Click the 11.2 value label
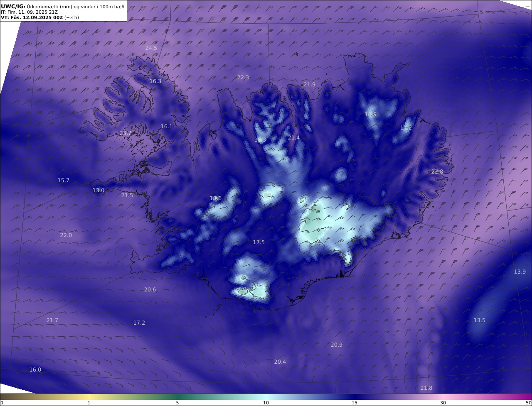 tap(406, 127)
